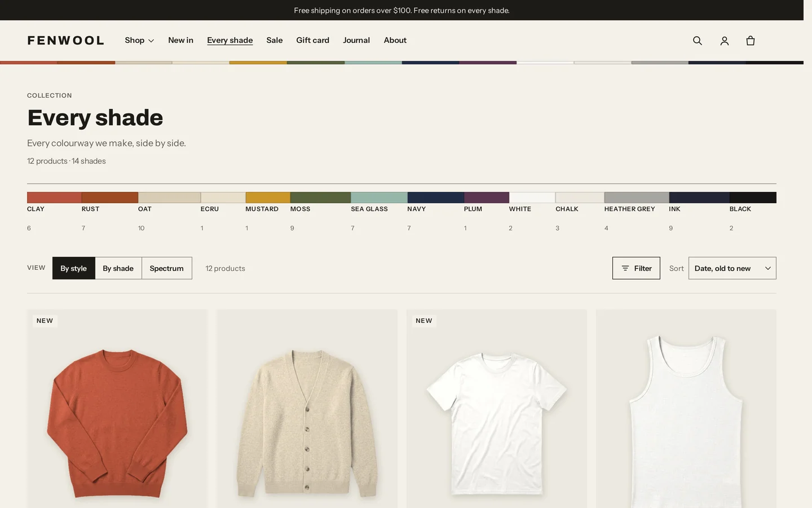
Task: Go to New in page
Action: coord(180,40)
